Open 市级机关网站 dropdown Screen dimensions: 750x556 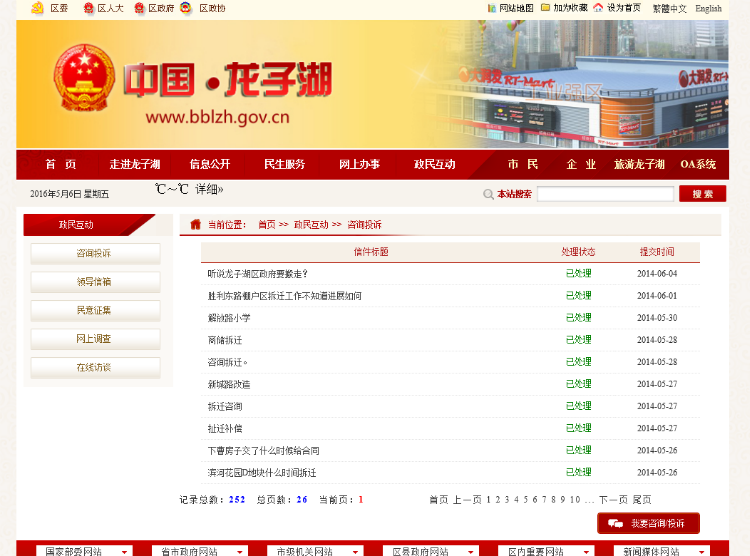point(315,551)
